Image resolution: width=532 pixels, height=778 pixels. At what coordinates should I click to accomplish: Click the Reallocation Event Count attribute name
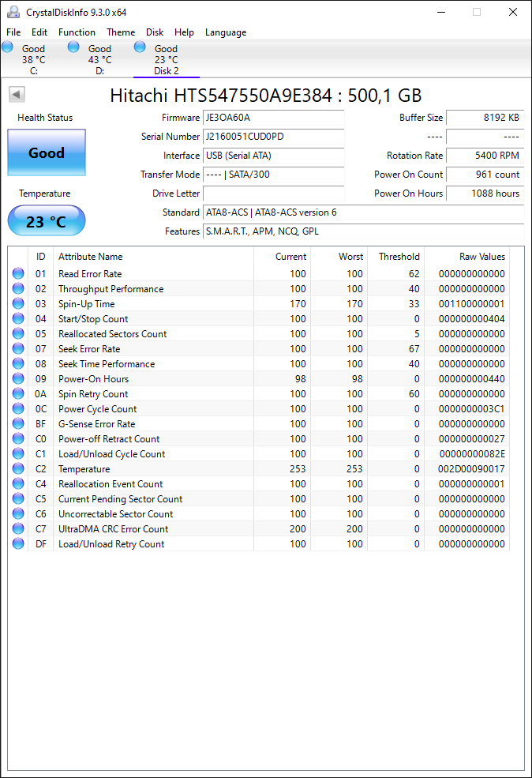(111, 483)
